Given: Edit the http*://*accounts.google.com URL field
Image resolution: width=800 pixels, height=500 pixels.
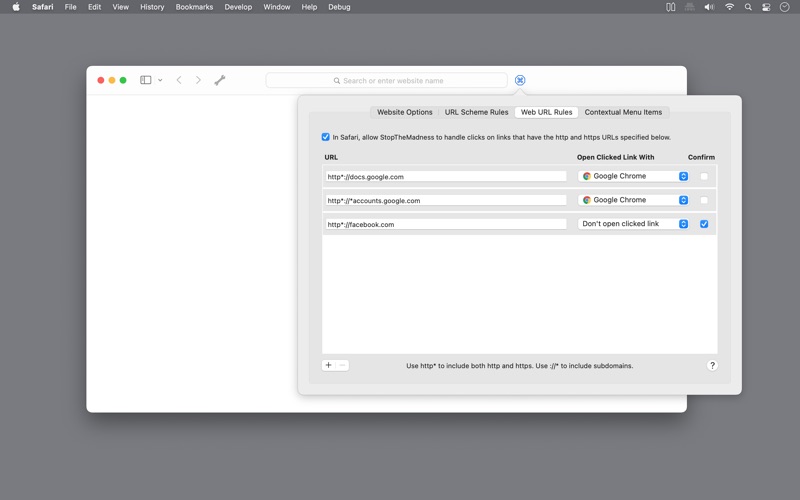Looking at the screenshot, I should (446, 201).
